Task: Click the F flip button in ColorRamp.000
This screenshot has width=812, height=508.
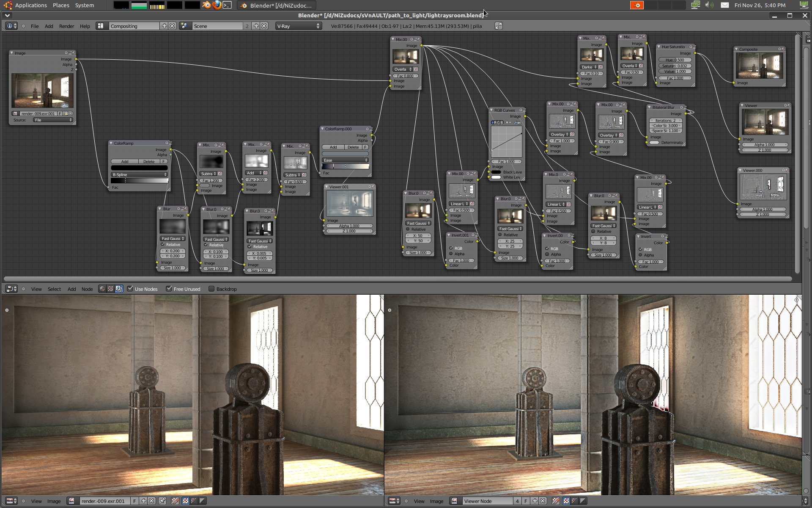Action: [365, 147]
